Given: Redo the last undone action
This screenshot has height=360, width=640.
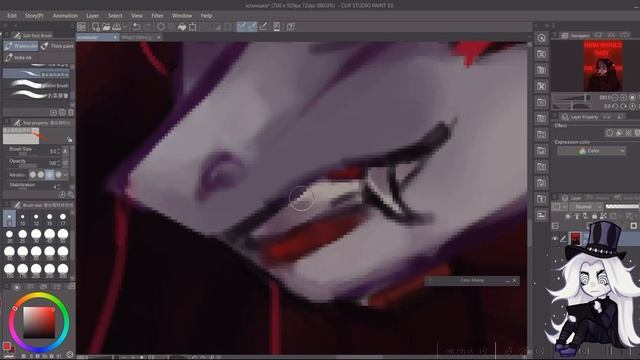Looking at the screenshot, I should pyautogui.click(x=148, y=27).
